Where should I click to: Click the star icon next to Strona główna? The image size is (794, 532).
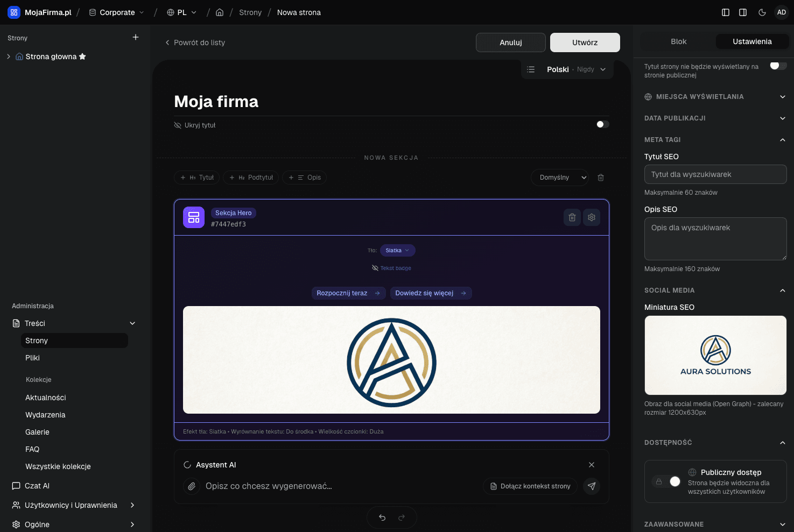pos(82,56)
